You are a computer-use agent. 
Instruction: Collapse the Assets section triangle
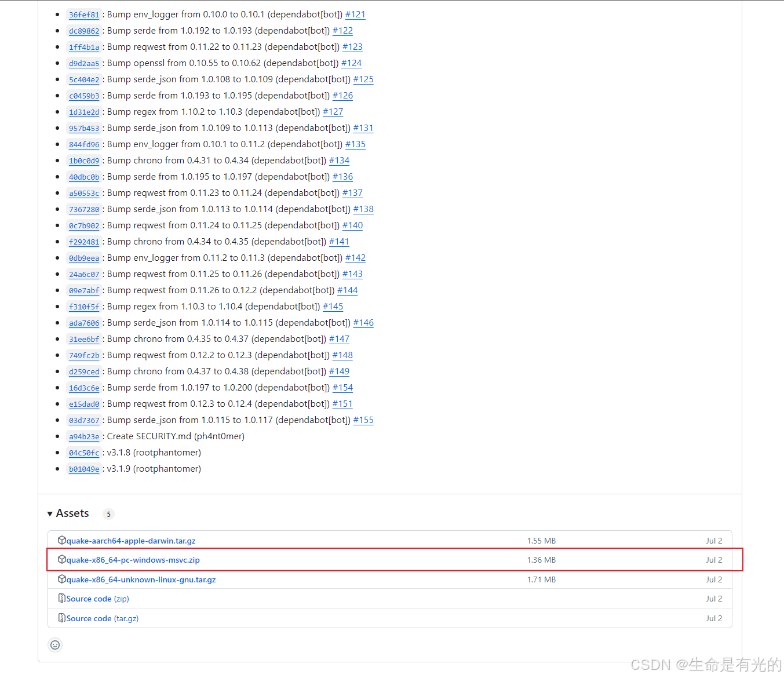50,514
